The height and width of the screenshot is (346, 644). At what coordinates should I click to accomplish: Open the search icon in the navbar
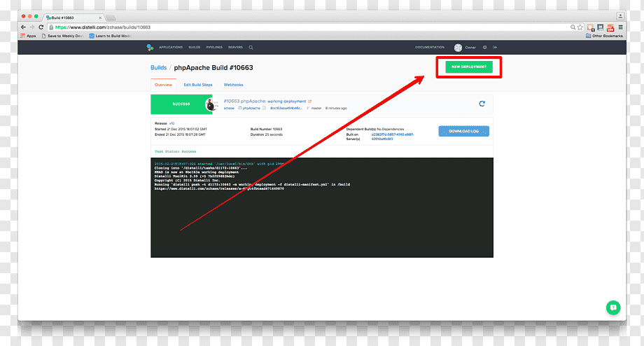click(251, 47)
